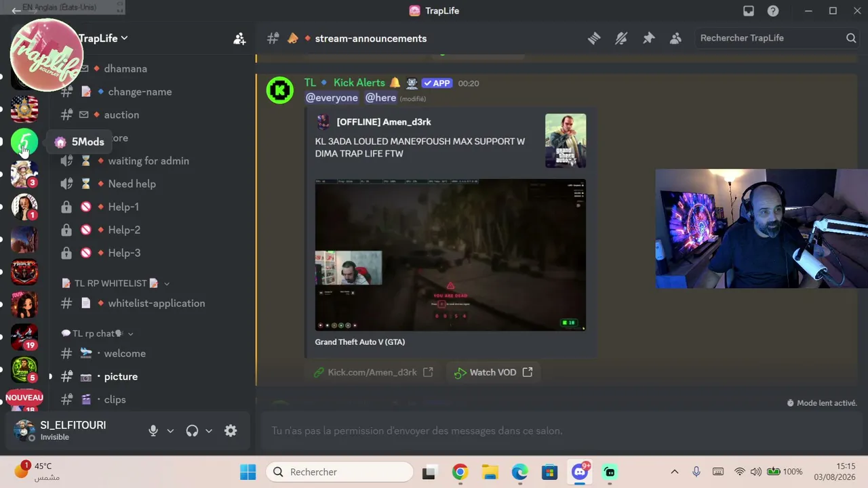868x488 pixels.
Task: Click the Kick Alerts bot avatar
Action: 279,91
